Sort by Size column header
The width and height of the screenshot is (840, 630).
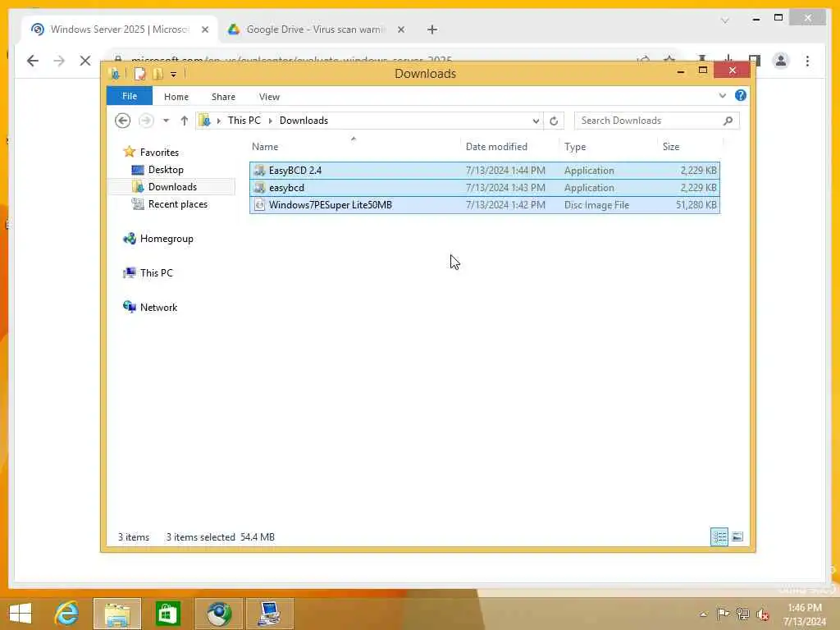tap(671, 147)
